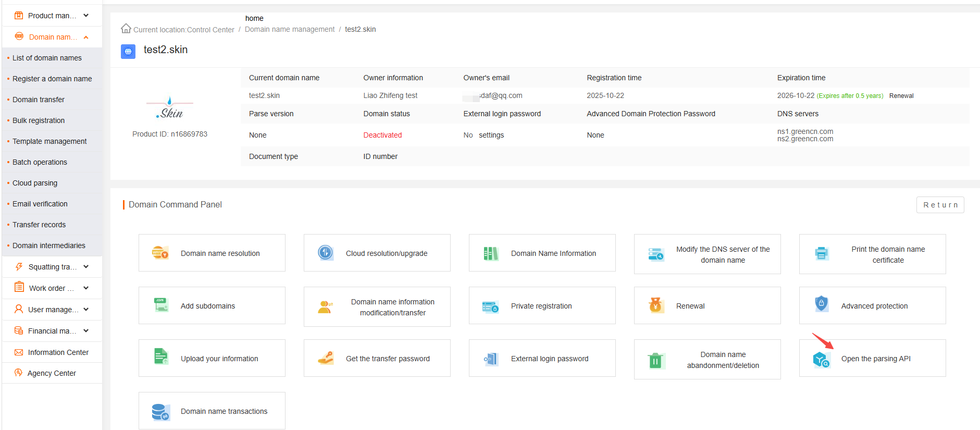The width and height of the screenshot is (980, 430).
Task: Click the printer icon for domain certificate
Action: [822, 254]
